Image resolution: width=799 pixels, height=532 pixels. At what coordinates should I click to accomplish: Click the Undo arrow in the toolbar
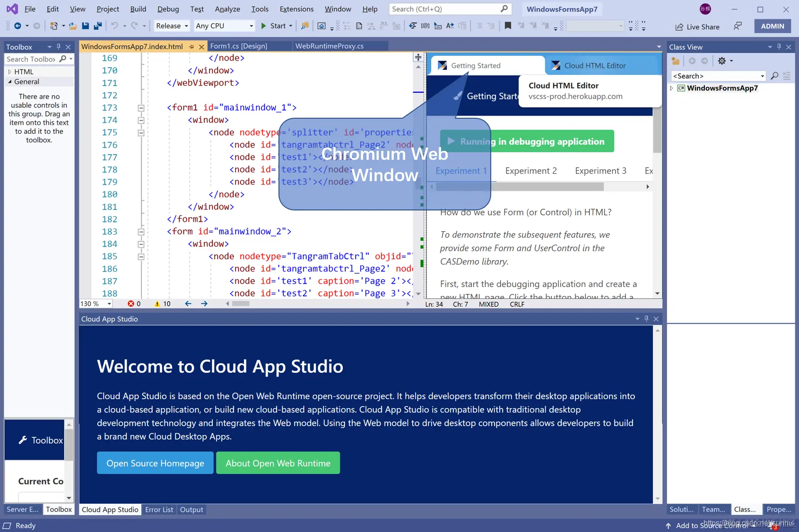[114, 26]
